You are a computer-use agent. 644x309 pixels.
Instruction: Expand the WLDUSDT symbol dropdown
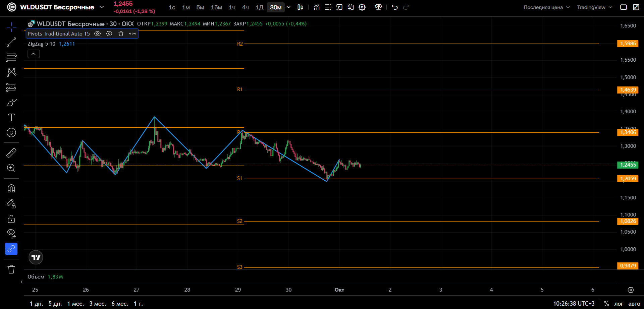[102, 7]
